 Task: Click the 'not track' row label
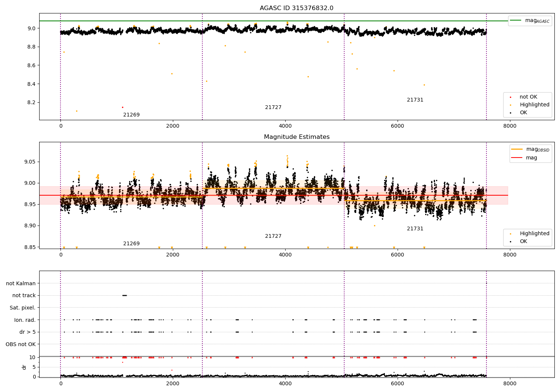24,296
